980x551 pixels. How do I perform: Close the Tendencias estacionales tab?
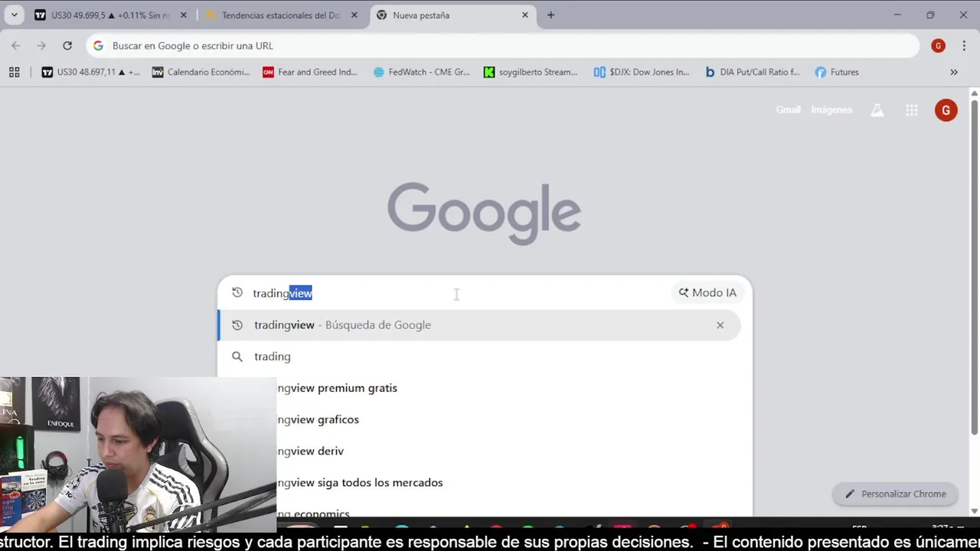(354, 15)
